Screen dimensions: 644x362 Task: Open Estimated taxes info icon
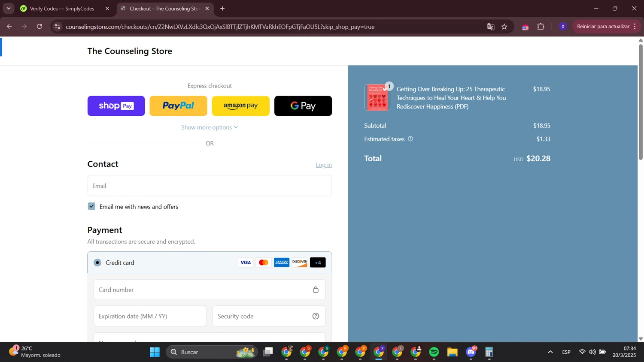(x=410, y=139)
